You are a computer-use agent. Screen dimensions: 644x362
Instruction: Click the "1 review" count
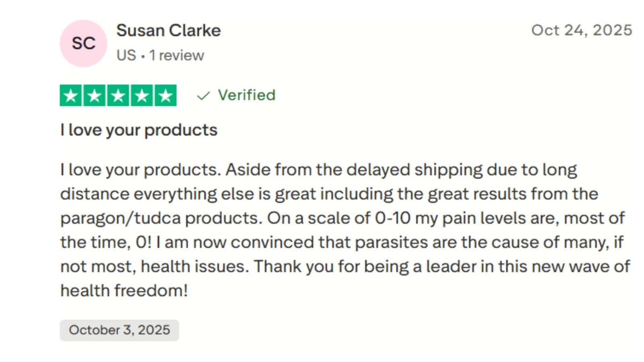[x=177, y=56]
